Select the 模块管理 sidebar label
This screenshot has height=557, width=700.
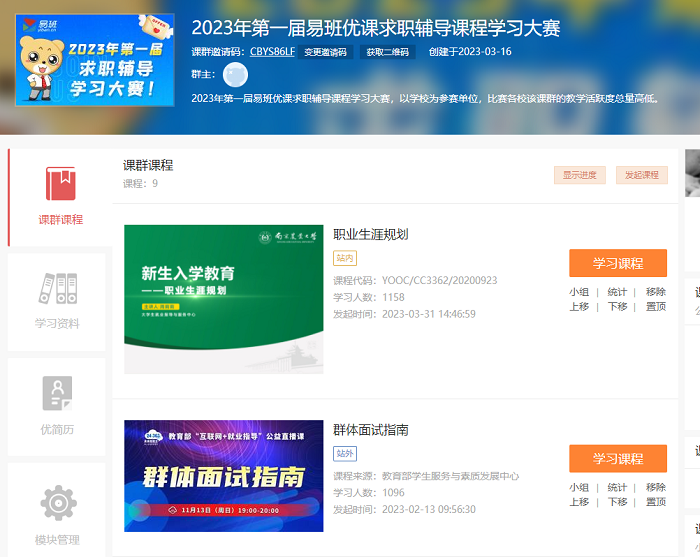tap(57, 540)
